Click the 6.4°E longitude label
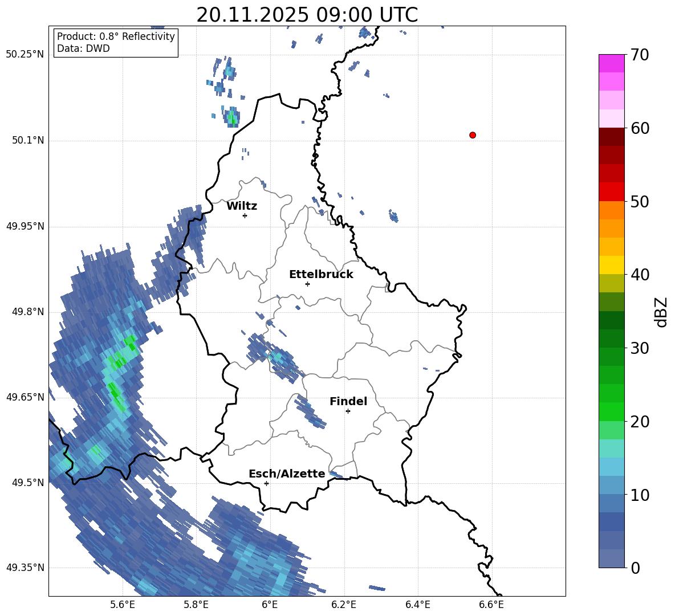Image resolution: width=675 pixels, height=616 pixels. (x=417, y=605)
